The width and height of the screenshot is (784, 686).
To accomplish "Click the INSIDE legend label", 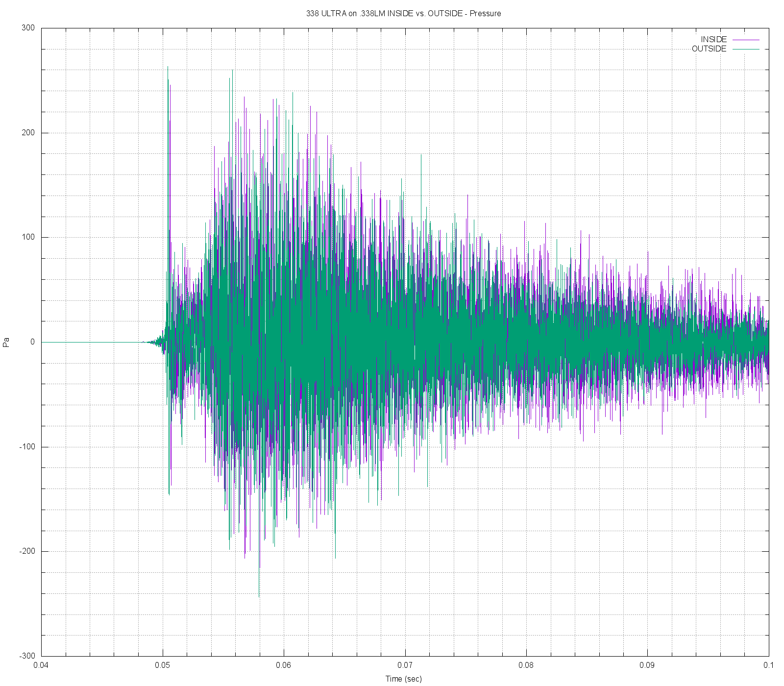I will pos(713,39).
